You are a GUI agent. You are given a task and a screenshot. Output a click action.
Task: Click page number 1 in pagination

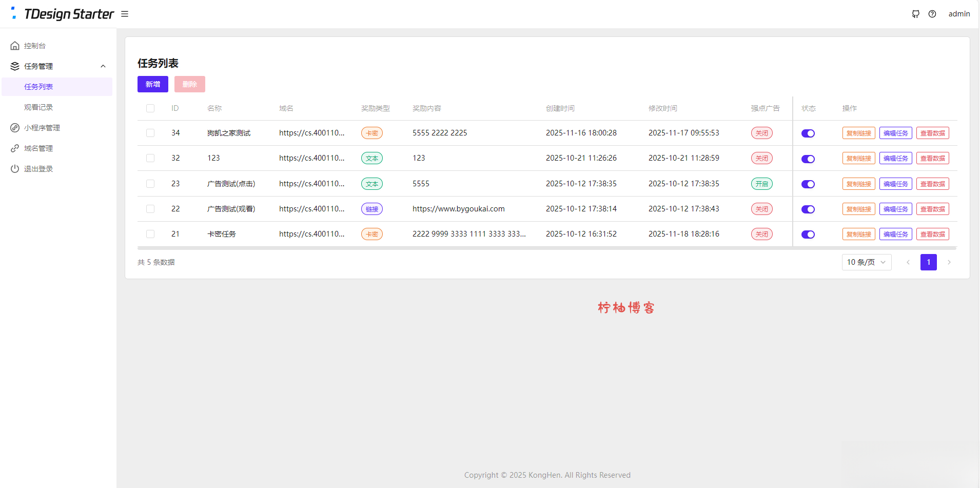[928, 262]
